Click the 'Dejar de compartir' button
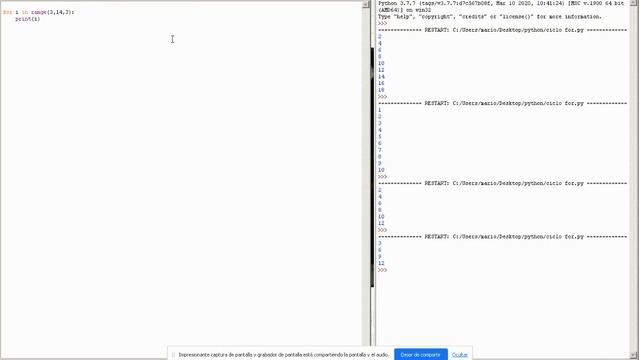 420,354
